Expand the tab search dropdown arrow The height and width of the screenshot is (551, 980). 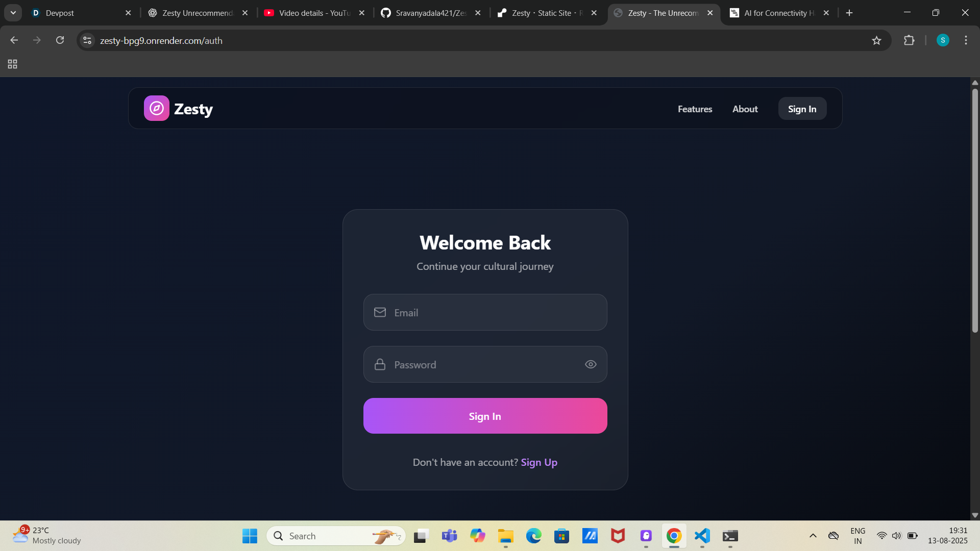click(13, 13)
